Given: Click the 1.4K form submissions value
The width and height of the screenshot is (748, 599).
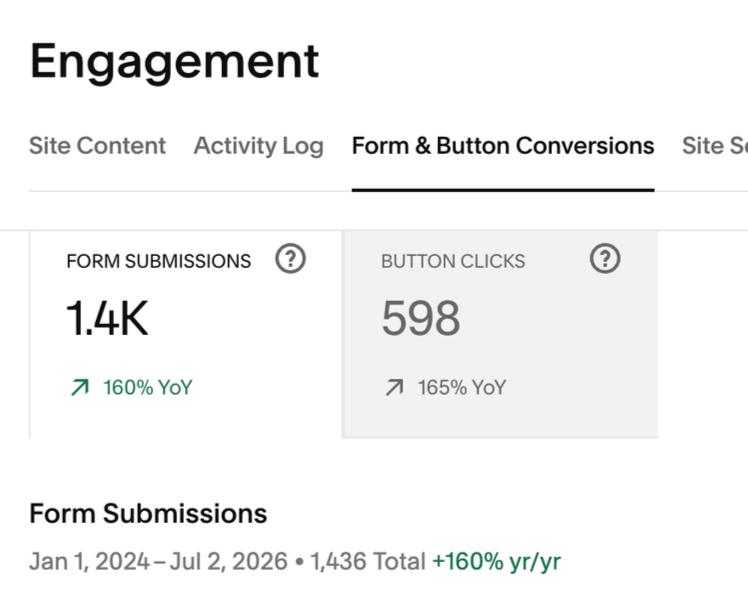Looking at the screenshot, I should point(107,318).
